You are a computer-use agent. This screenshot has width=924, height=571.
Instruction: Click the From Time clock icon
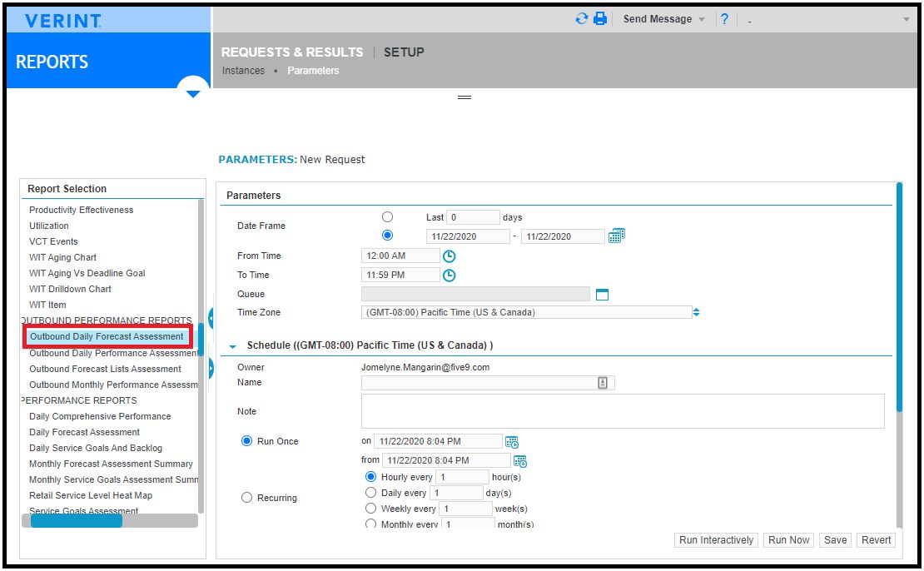pyautogui.click(x=449, y=256)
